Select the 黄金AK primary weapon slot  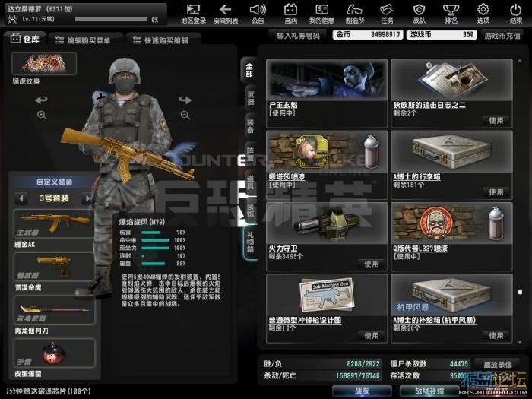(54, 223)
